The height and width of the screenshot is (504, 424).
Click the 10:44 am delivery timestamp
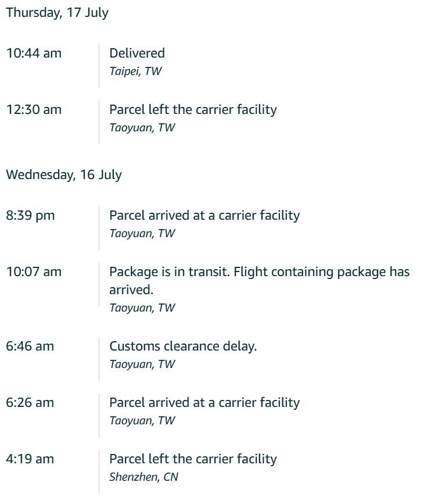[x=34, y=53]
